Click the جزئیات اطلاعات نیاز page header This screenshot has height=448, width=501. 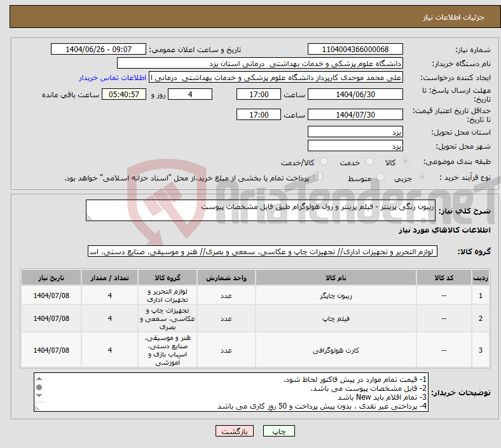pyautogui.click(x=454, y=17)
